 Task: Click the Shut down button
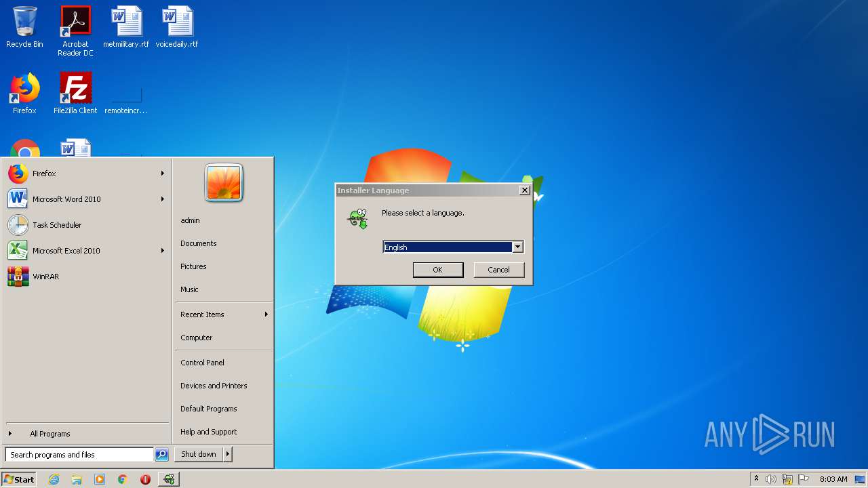(x=199, y=454)
